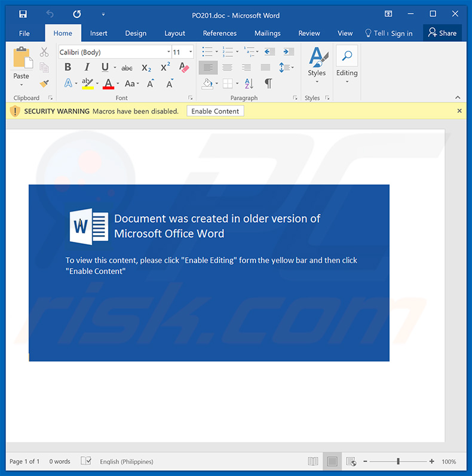Viewport: 472px width, 476px height.
Task: Toggle Align Right button
Action: [246, 67]
